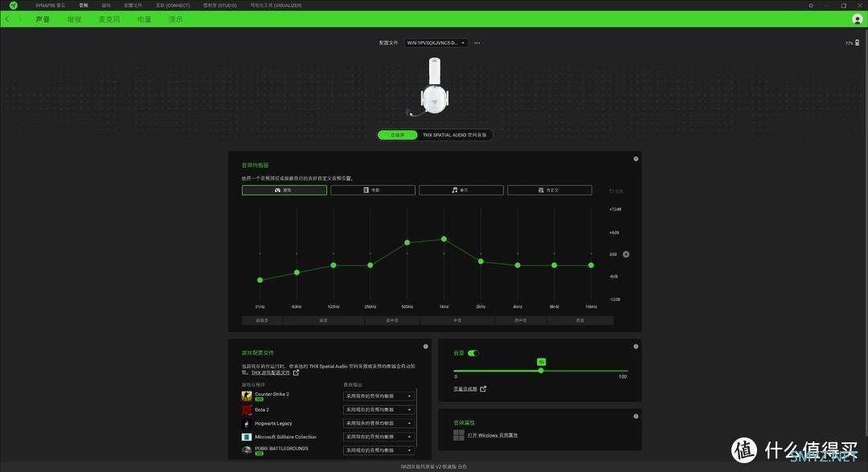Click the PUBG: BATTLEGROUNDS game icon
This screenshot has height=472, width=868.
pyautogui.click(x=247, y=450)
